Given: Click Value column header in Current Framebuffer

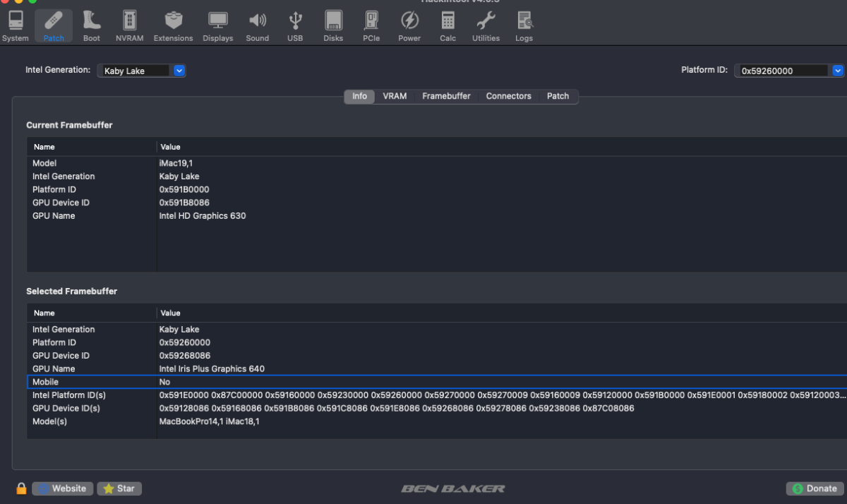Looking at the screenshot, I should (x=502, y=147).
